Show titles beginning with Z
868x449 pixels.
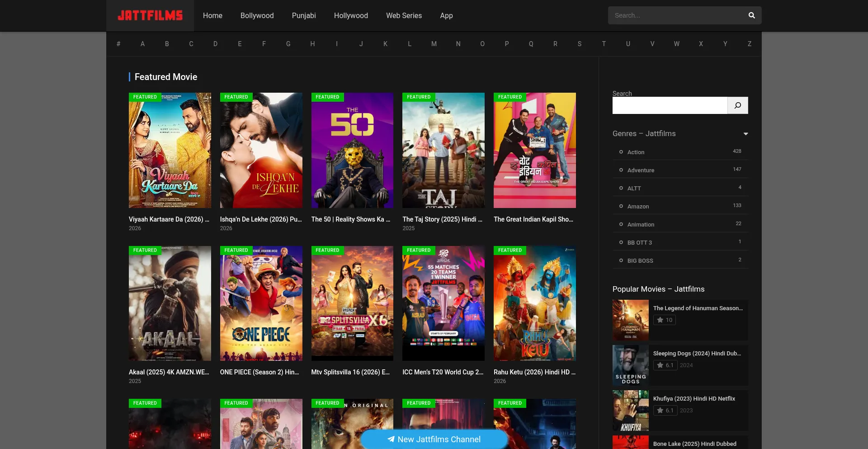[x=750, y=44]
